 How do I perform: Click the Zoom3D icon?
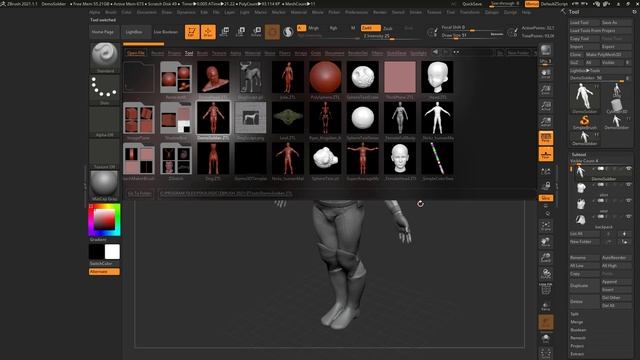546,258
